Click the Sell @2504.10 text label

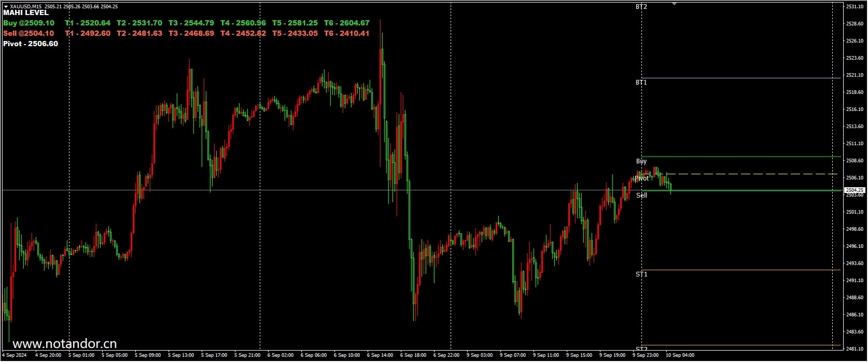point(29,34)
